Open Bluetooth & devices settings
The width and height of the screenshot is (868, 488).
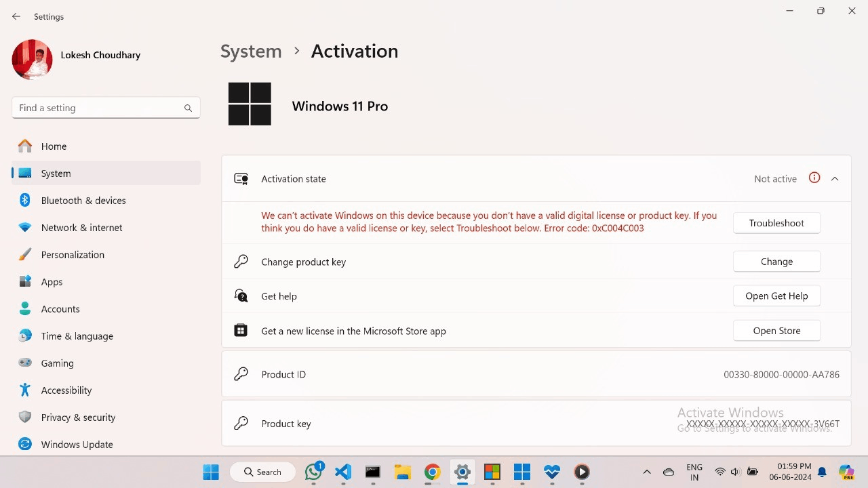point(106,201)
